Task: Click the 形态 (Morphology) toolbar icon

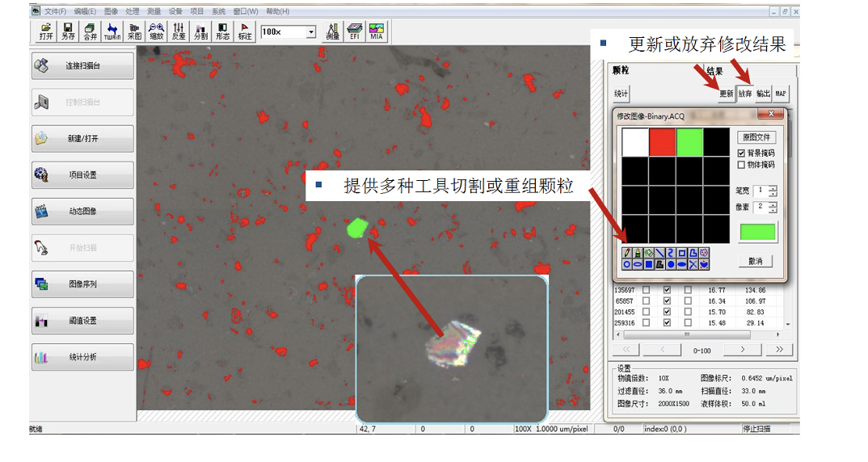Action: pyautogui.click(x=222, y=31)
